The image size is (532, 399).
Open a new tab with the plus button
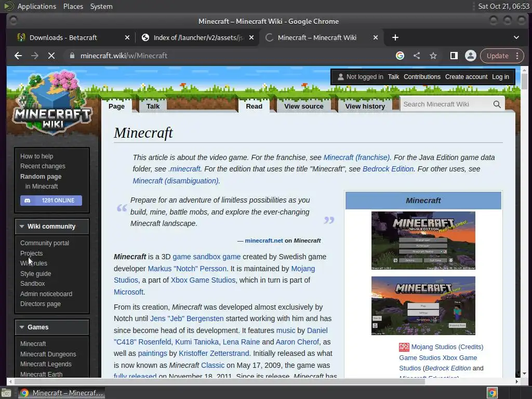pos(395,37)
